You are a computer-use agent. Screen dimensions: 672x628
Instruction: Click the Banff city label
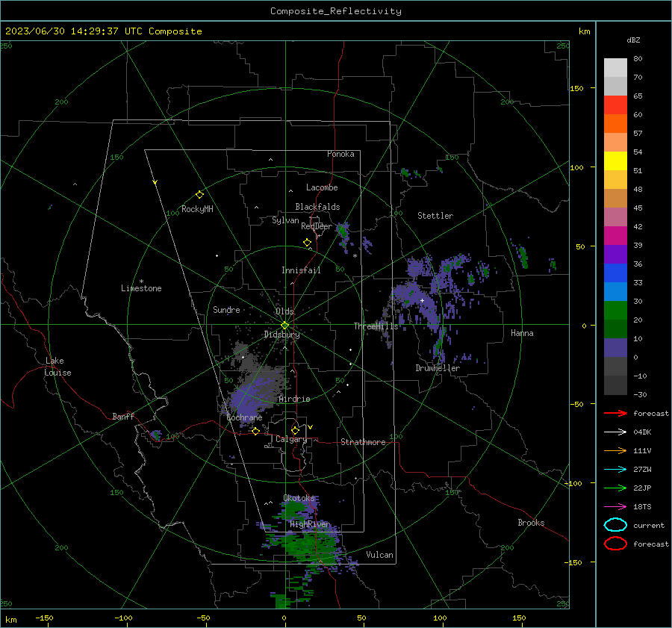[123, 416]
